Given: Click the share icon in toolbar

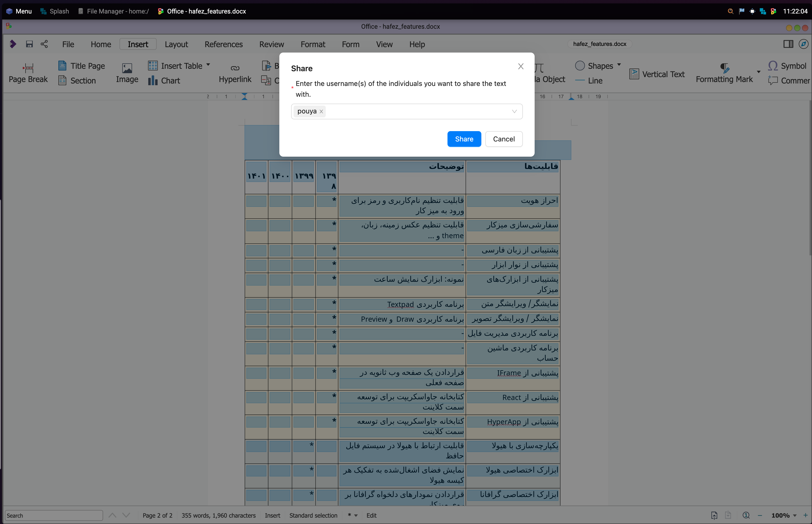Looking at the screenshot, I should (x=44, y=44).
